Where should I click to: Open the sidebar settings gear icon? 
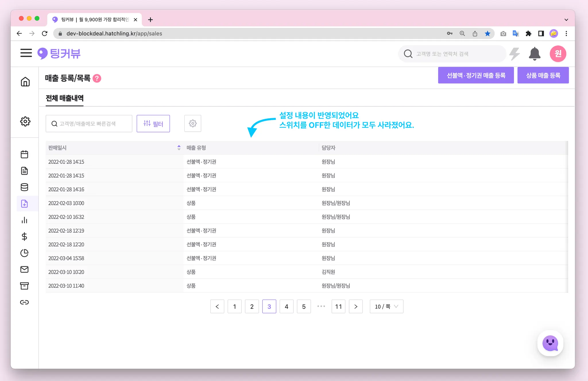tap(25, 121)
